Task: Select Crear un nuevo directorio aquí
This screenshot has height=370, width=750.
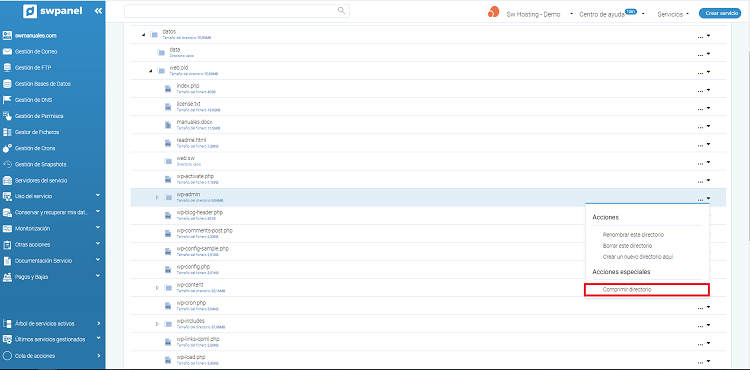Action: [x=638, y=257]
